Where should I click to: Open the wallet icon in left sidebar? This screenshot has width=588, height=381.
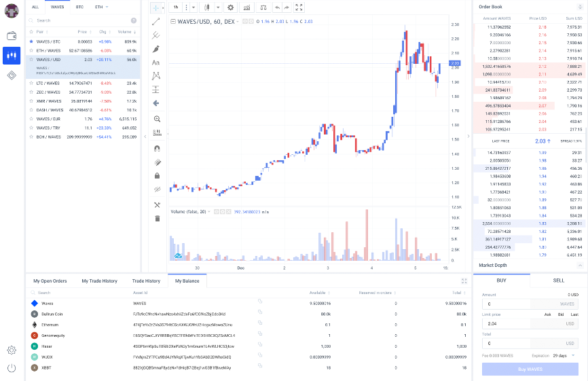(x=12, y=35)
